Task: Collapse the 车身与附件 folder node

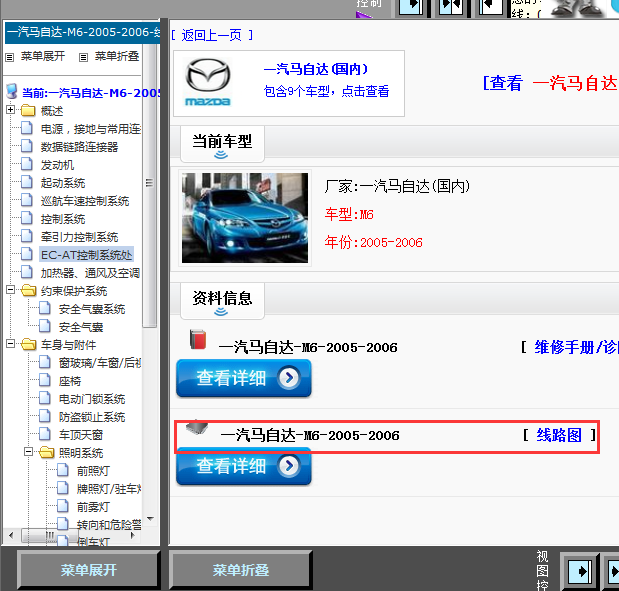Action: [x=11, y=344]
